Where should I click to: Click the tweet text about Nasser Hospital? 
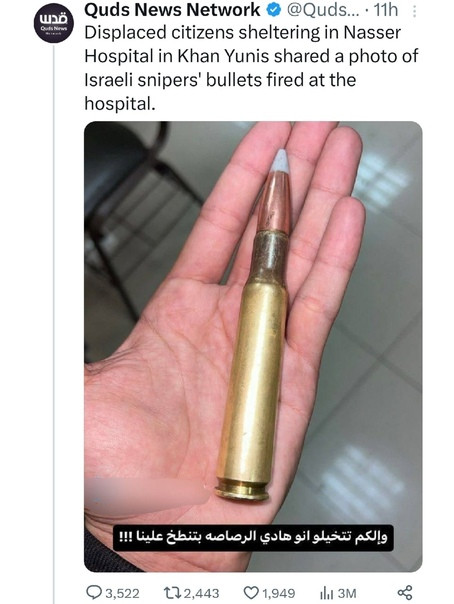[251, 68]
